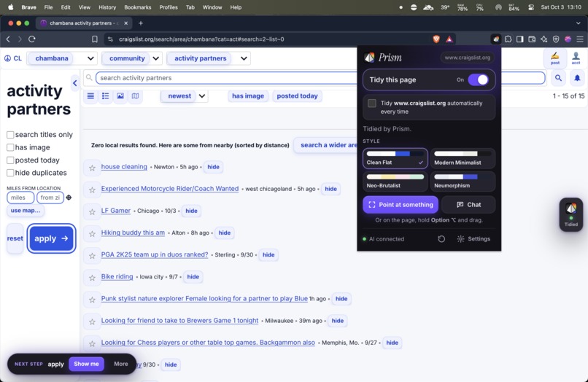Click Point at something button
Image resolution: width=588 pixels, height=382 pixels.
tap(401, 205)
